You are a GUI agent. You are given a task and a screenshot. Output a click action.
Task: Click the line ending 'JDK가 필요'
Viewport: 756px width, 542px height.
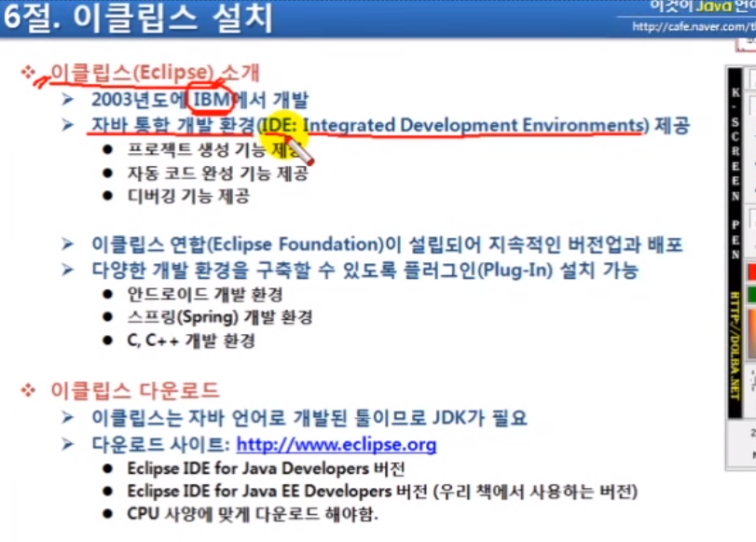pos(309,418)
